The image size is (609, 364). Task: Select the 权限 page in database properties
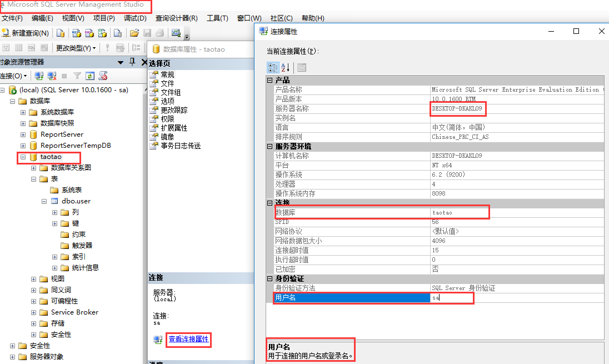tap(167, 119)
